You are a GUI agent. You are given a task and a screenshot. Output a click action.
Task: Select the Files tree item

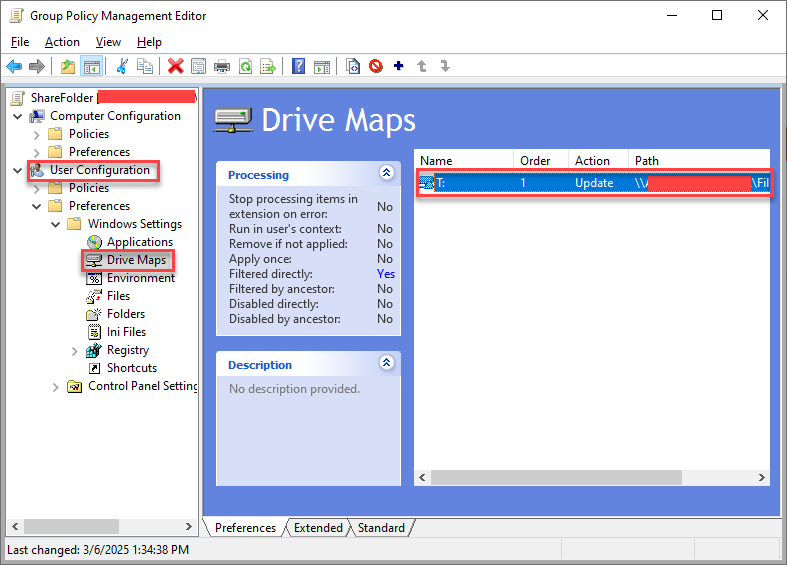pyautogui.click(x=118, y=296)
